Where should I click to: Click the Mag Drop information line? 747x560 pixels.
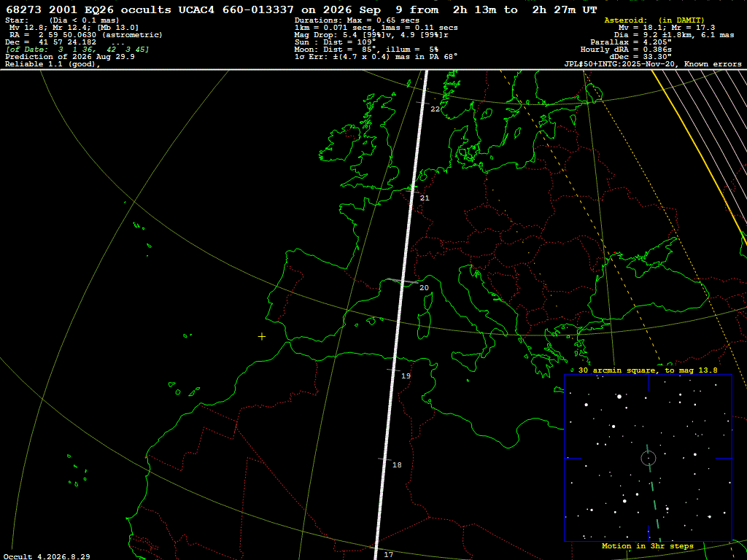click(x=371, y=35)
